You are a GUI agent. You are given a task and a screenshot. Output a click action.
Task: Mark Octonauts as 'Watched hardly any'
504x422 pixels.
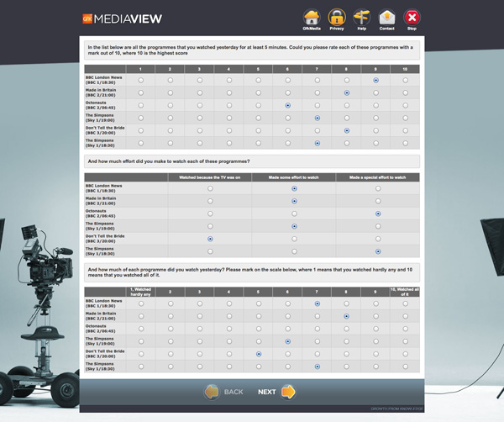[x=140, y=329]
